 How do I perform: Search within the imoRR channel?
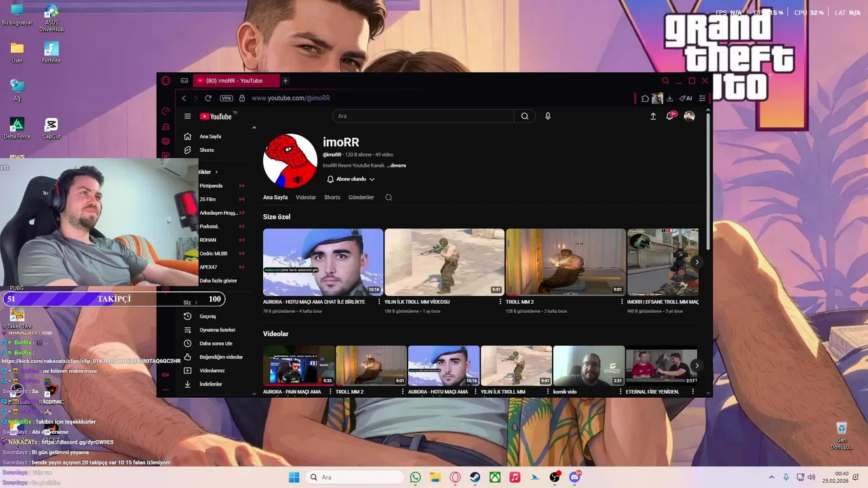pyautogui.click(x=389, y=197)
